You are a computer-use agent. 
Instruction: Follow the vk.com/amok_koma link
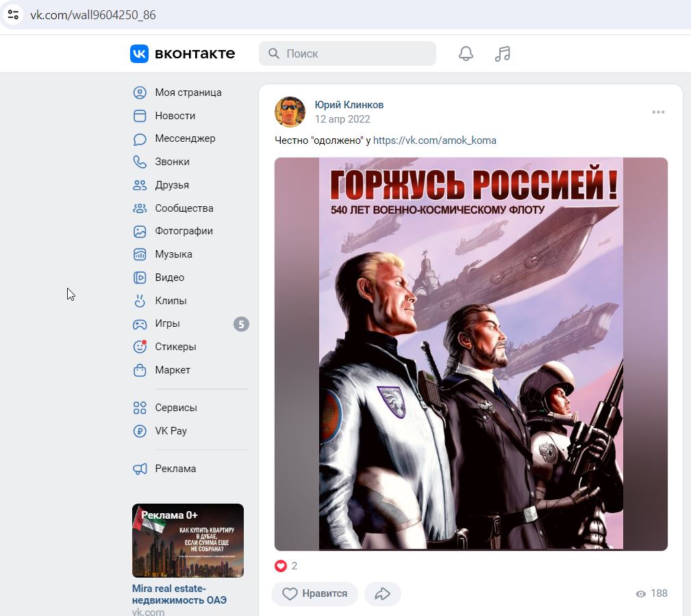434,140
